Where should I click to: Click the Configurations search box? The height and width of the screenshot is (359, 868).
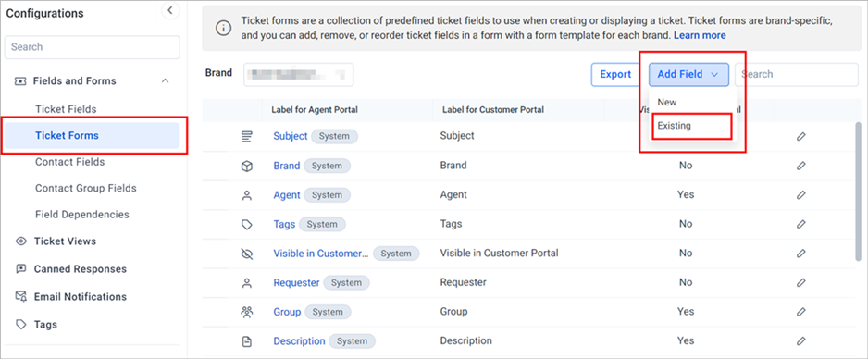point(92,47)
